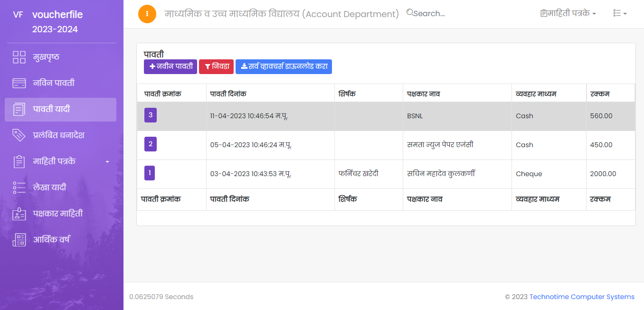Image resolution: width=644 pixels, height=310 pixels.
Task: Click the आर्थिक वर्ष sidebar icon
Action: coord(19,240)
